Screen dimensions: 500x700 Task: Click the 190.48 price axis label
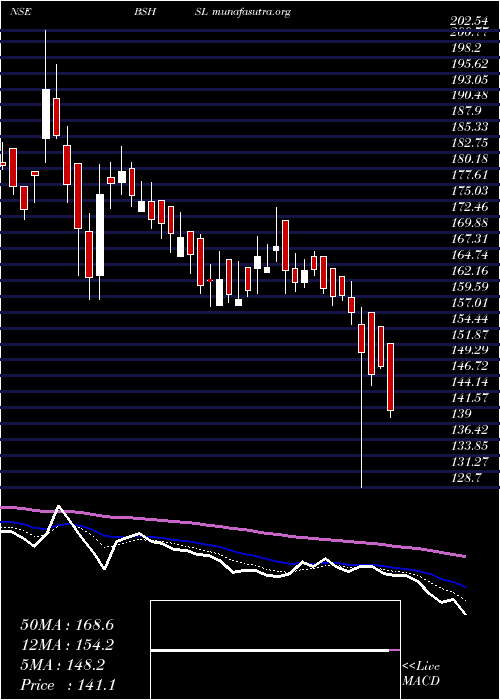coord(469,95)
